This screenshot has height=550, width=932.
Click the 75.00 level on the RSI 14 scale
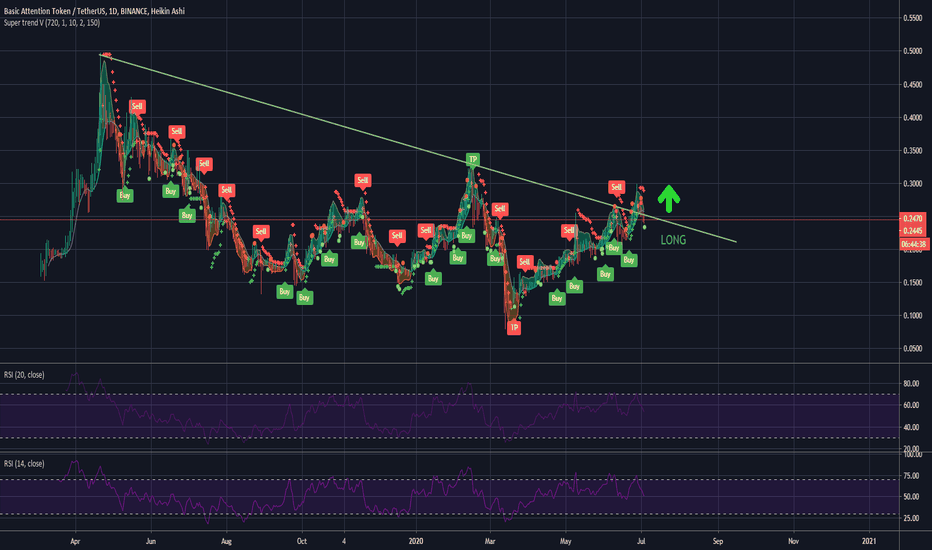[911, 476]
